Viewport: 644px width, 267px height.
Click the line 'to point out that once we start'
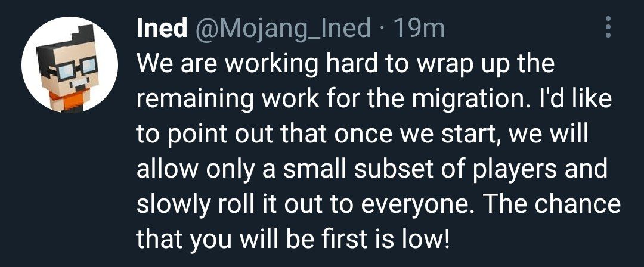click(363, 134)
